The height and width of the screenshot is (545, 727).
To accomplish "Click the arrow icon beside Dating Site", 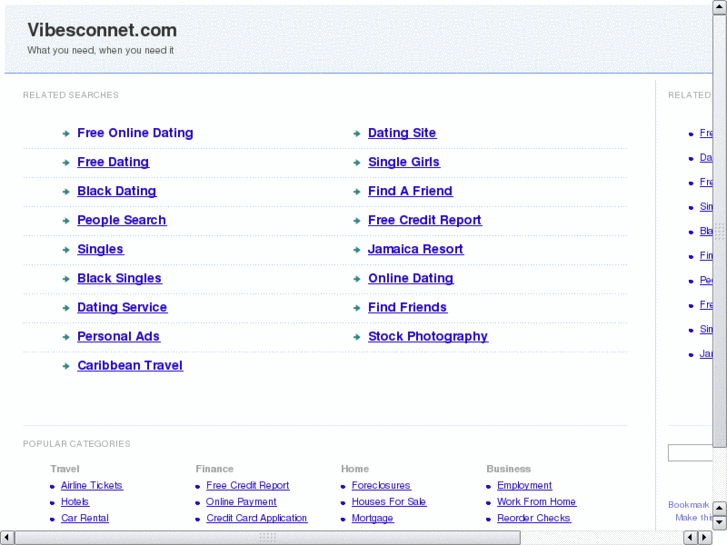I will 357,134.
